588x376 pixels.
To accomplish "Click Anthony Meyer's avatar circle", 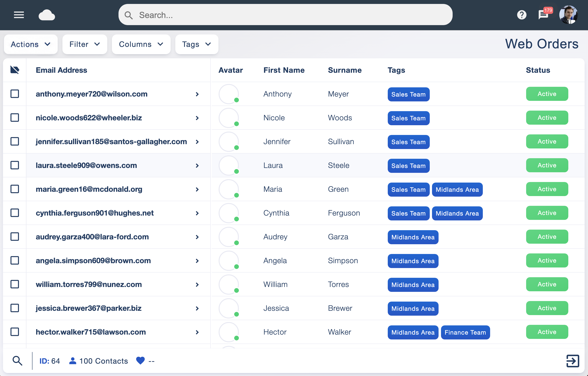I will tap(229, 94).
